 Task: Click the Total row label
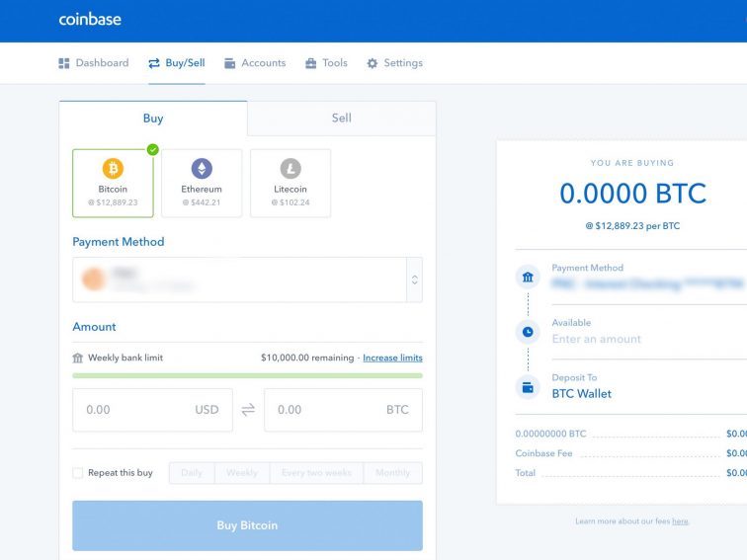pos(525,473)
